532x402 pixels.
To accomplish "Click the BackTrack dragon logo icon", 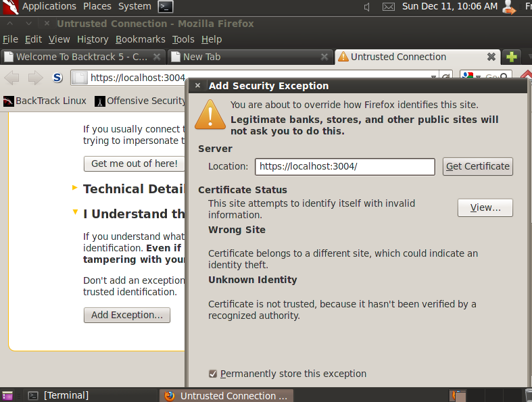I will click(x=10, y=7).
